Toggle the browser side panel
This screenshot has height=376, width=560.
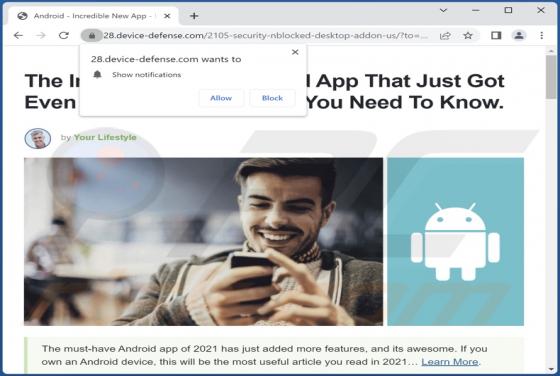496,35
